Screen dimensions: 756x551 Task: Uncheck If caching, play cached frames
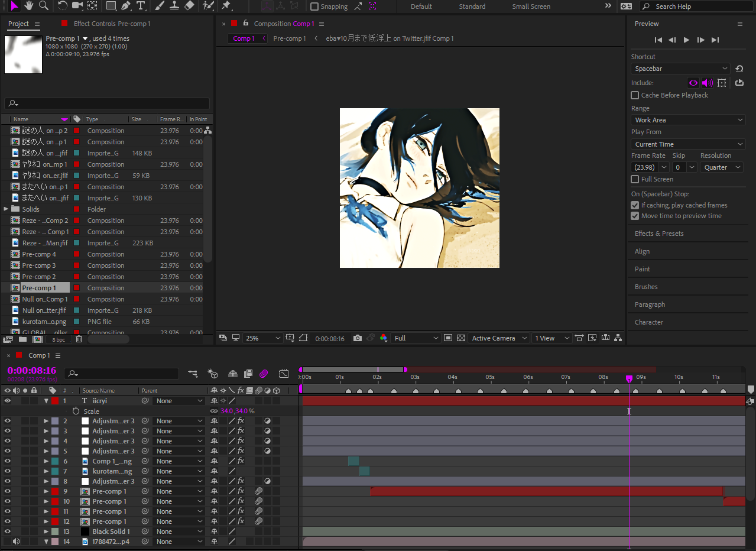tap(635, 205)
